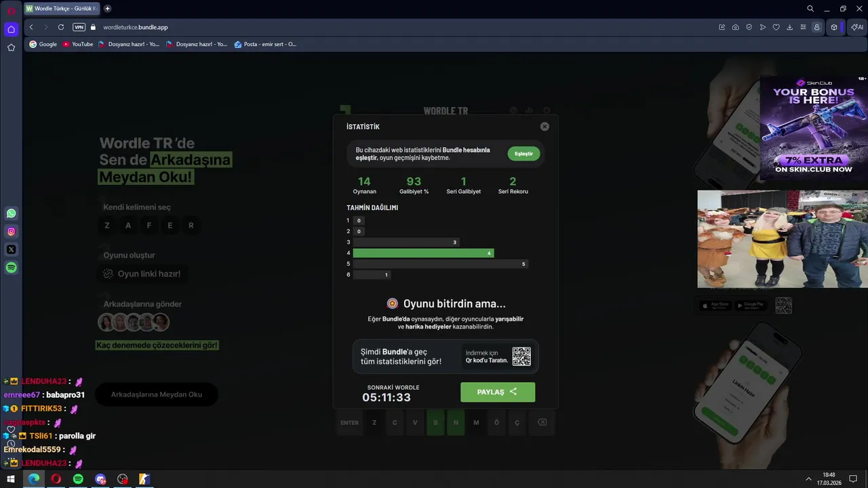This screenshot has height=488, width=868.
Task: Open X (Twitter) in the Opera sidebar
Action: point(11,249)
